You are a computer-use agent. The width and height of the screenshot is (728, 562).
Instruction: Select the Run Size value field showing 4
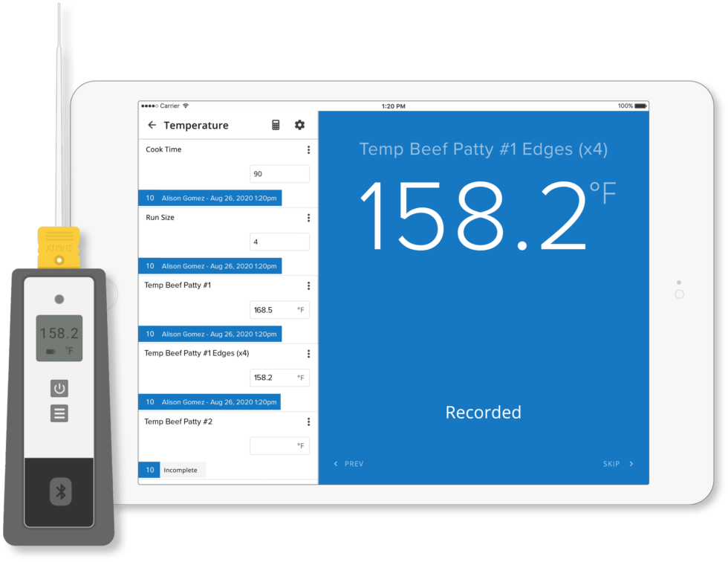click(279, 242)
